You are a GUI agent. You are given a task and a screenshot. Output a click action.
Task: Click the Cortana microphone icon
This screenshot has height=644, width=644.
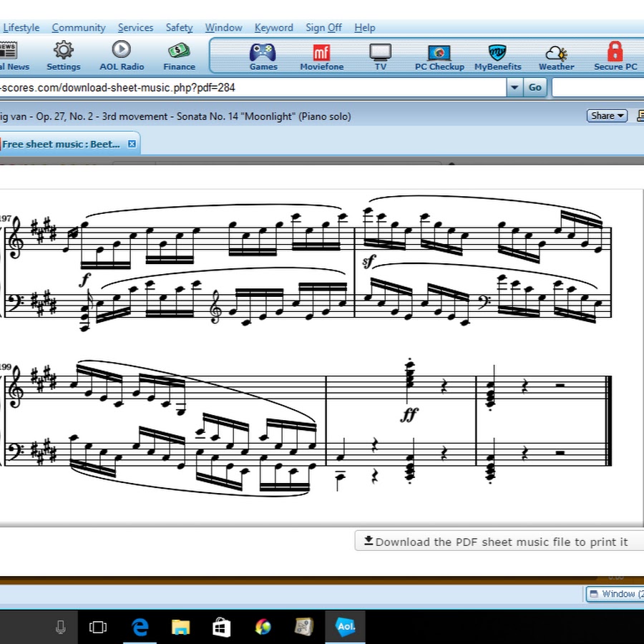[60, 627]
